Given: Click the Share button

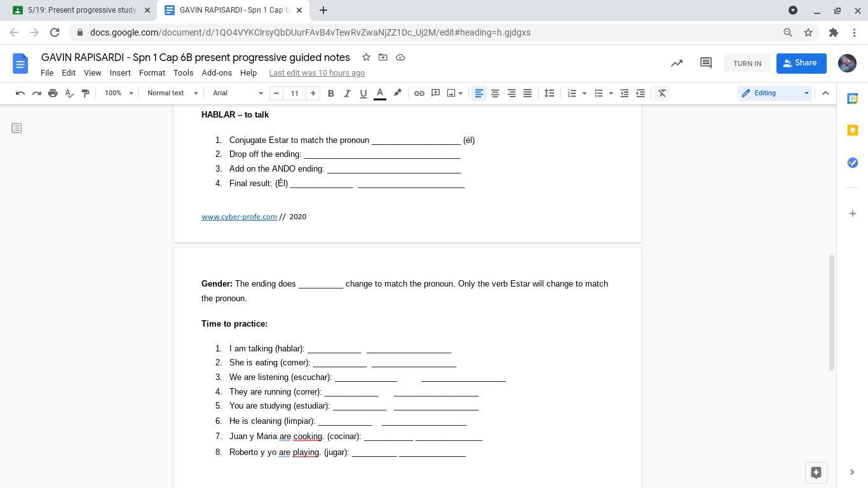Looking at the screenshot, I should [x=801, y=63].
